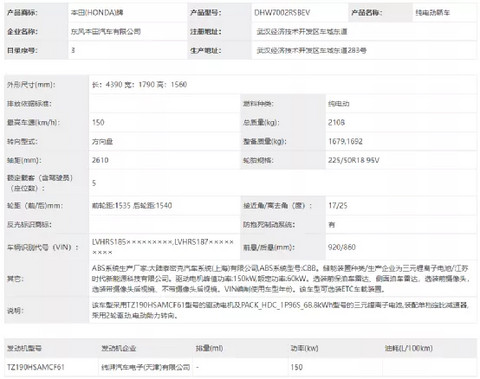Click the 产品商标 label

click(22, 13)
